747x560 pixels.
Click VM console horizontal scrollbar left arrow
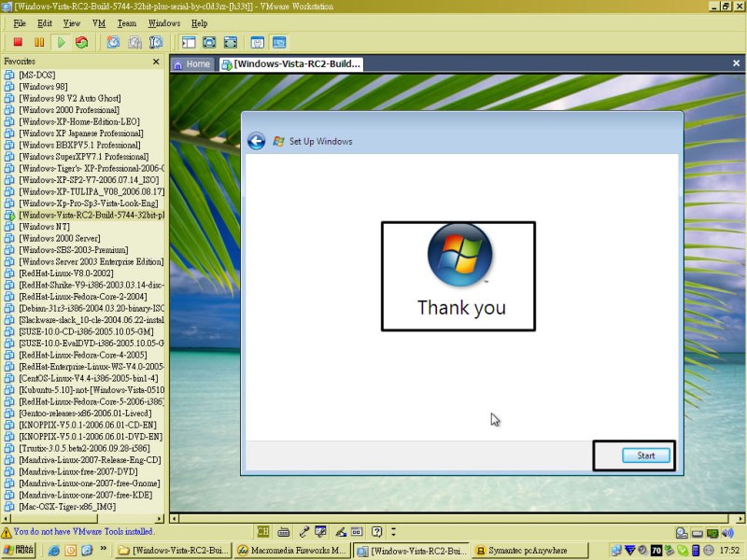175,518
